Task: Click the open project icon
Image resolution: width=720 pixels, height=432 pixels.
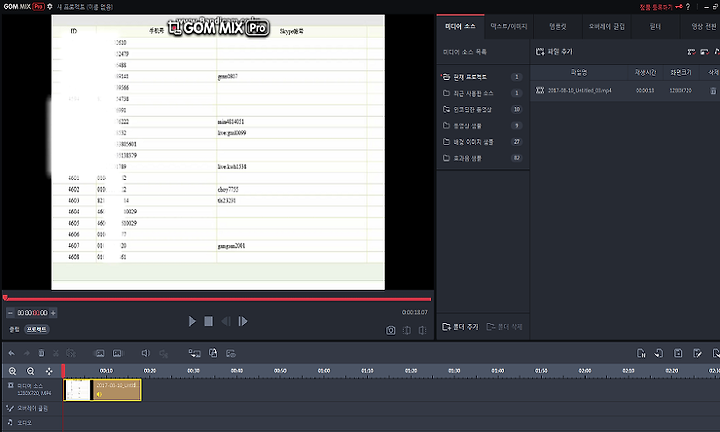Action: [658, 353]
